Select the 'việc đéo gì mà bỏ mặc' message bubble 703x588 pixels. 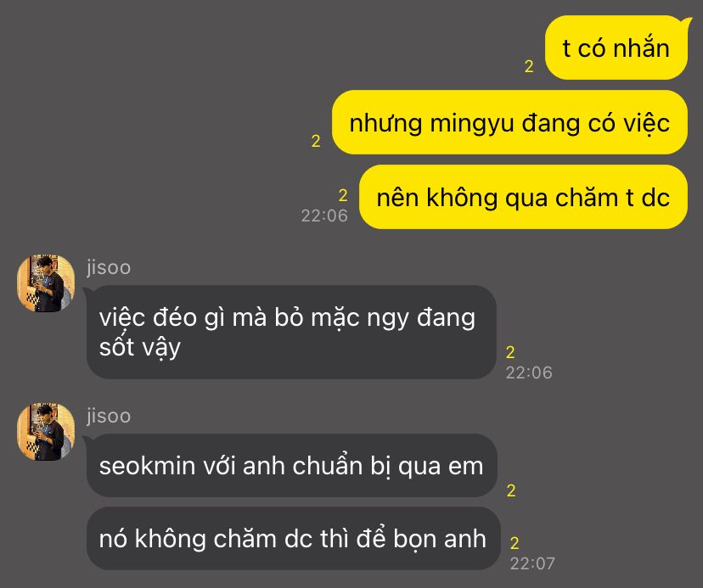click(291, 332)
